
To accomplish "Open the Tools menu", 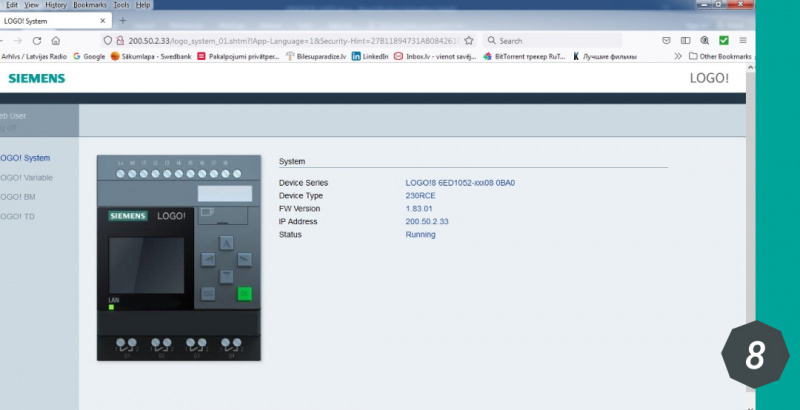I will pos(121,5).
